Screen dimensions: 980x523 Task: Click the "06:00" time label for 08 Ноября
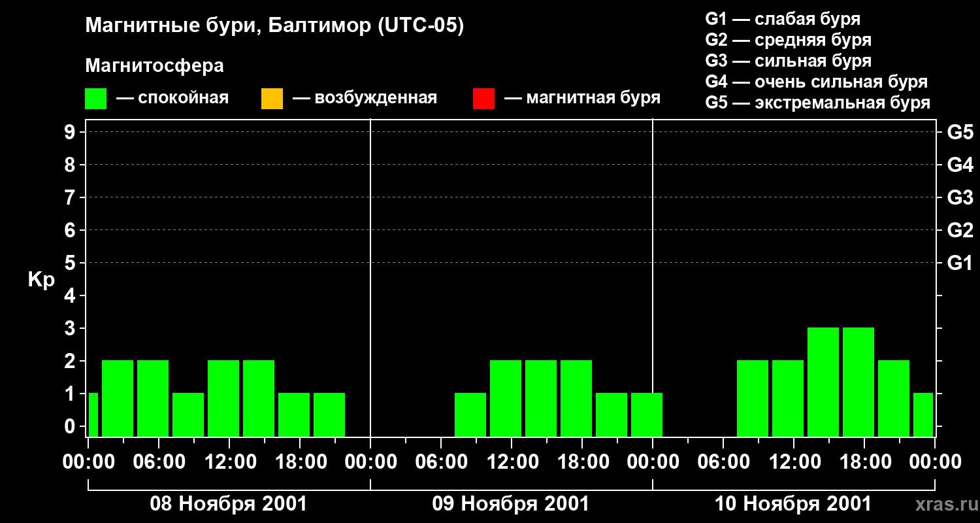point(159,462)
